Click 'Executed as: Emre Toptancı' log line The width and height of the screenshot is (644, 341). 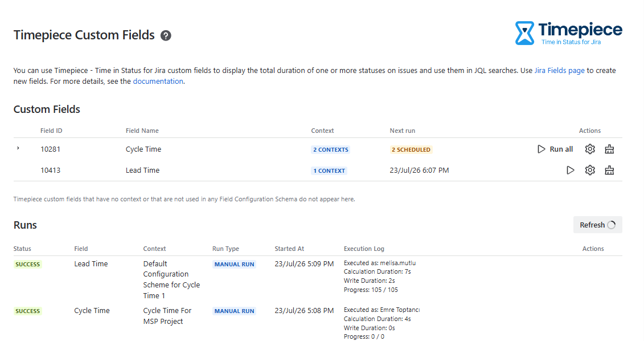[382, 310]
